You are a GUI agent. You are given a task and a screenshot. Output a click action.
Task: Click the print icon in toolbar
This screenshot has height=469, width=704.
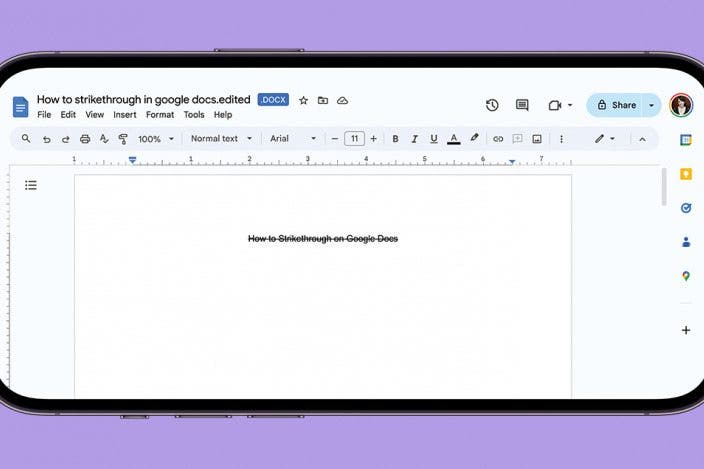coord(85,139)
